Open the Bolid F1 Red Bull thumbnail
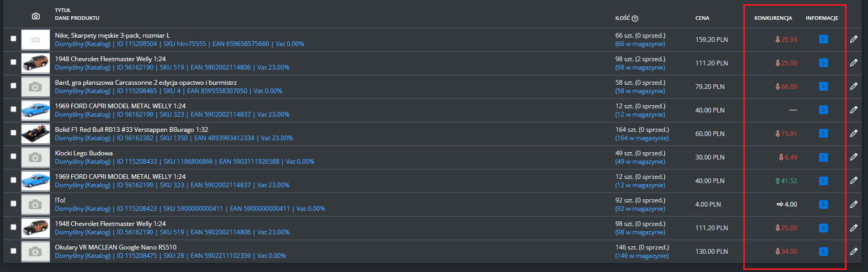This screenshot has width=868, height=272. pyautogui.click(x=35, y=133)
